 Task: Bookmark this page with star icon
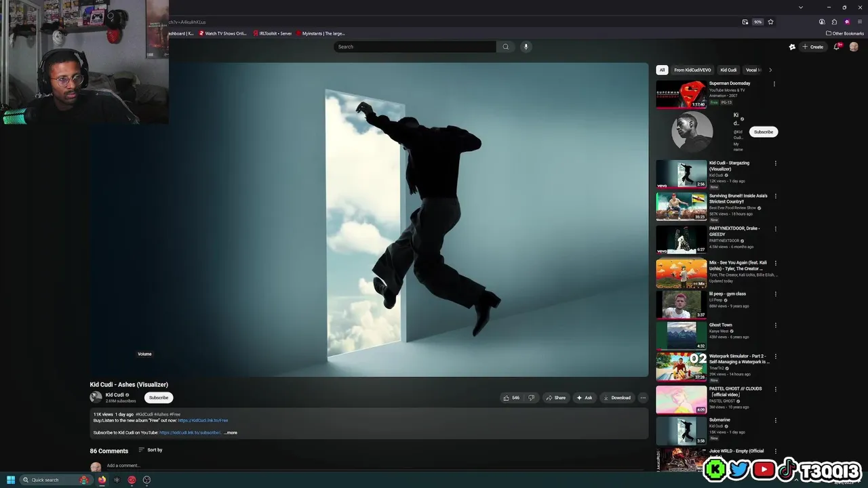770,22
